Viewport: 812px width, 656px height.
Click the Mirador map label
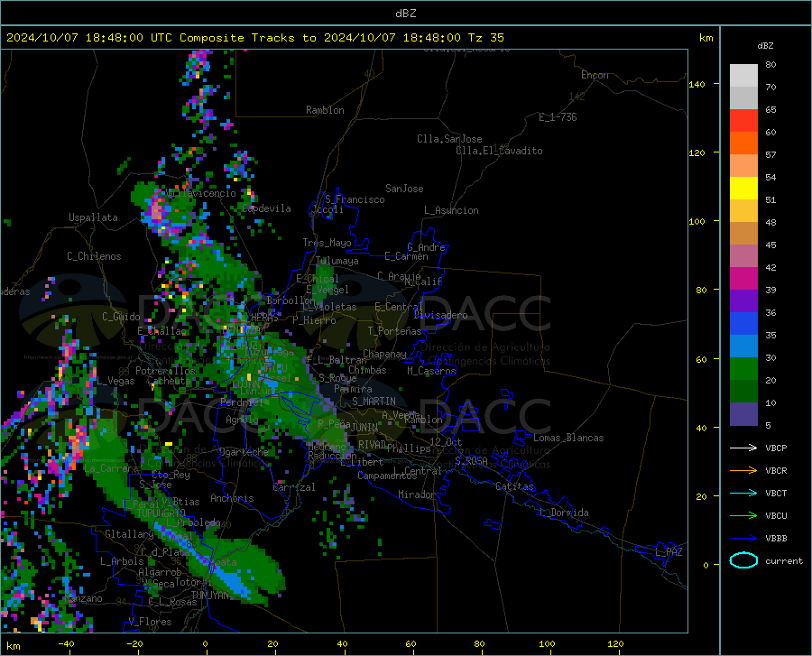[416, 494]
